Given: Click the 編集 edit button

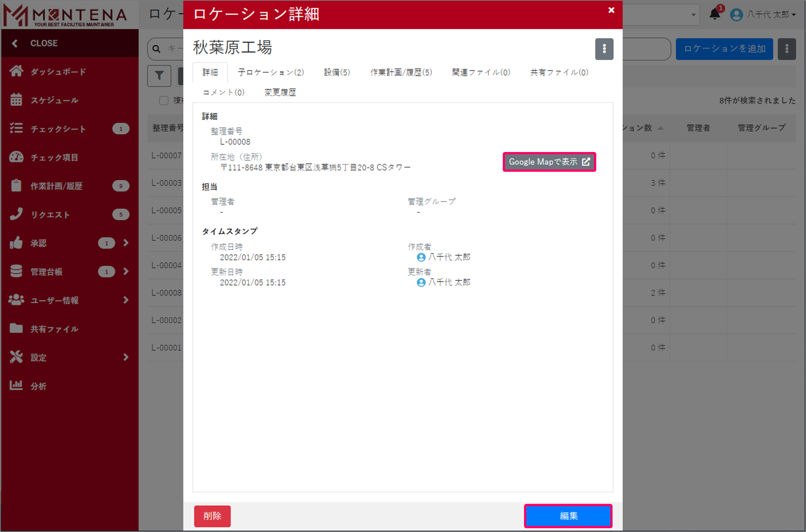Looking at the screenshot, I should pyautogui.click(x=568, y=516).
